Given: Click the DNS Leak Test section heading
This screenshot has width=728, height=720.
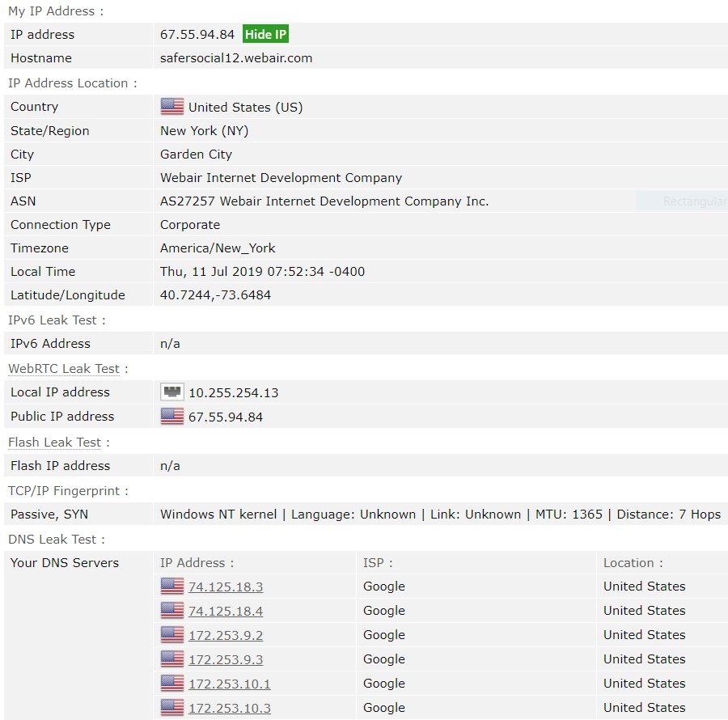Looking at the screenshot, I should [57, 540].
